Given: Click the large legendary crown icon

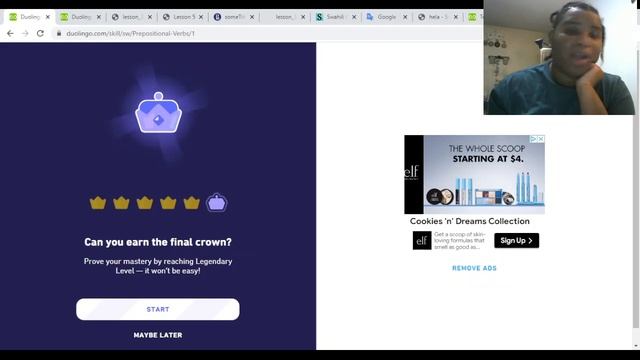Looking at the screenshot, I should [x=158, y=113].
